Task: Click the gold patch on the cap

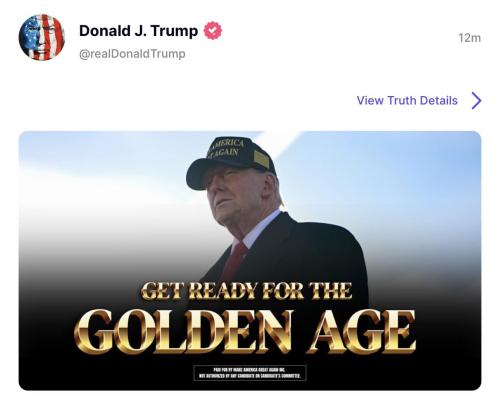Action: [x=261, y=159]
